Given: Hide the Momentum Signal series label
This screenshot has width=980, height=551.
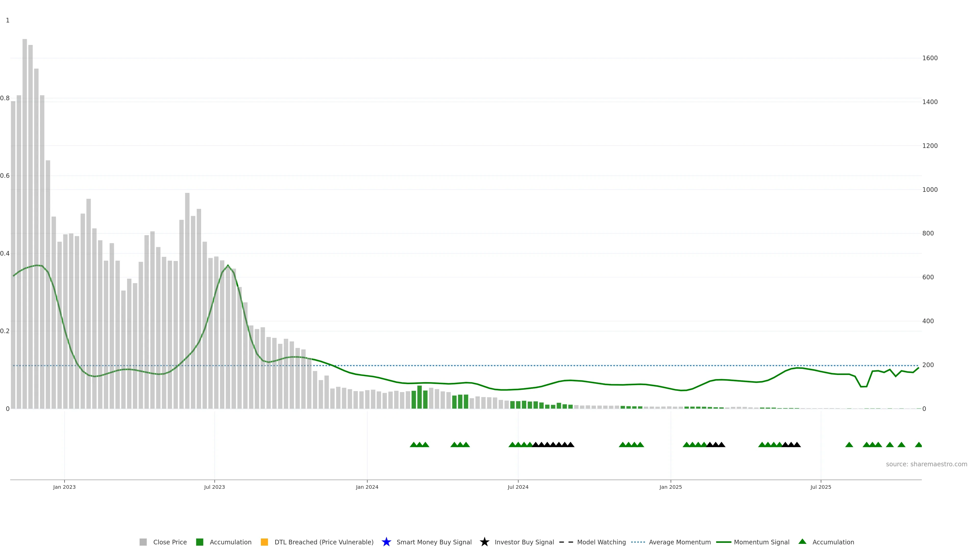Looking at the screenshot, I should pyautogui.click(x=761, y=542).
